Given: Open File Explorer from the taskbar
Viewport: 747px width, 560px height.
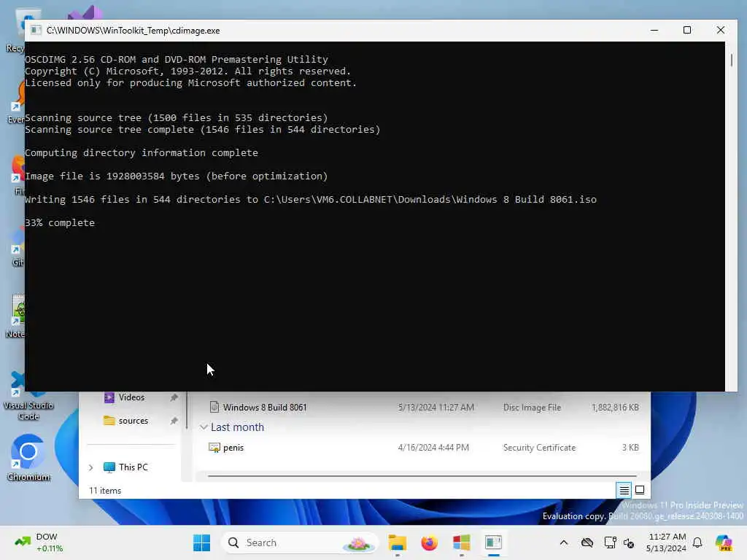Looking at the screenshot, I should (x=397, y=542).
